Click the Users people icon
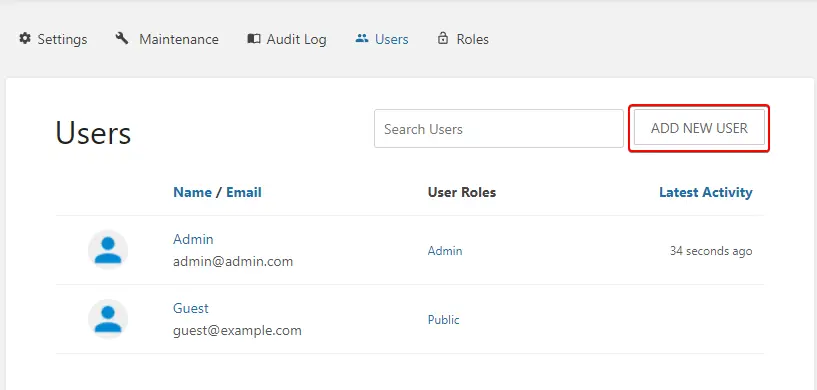 click(362, 39)
